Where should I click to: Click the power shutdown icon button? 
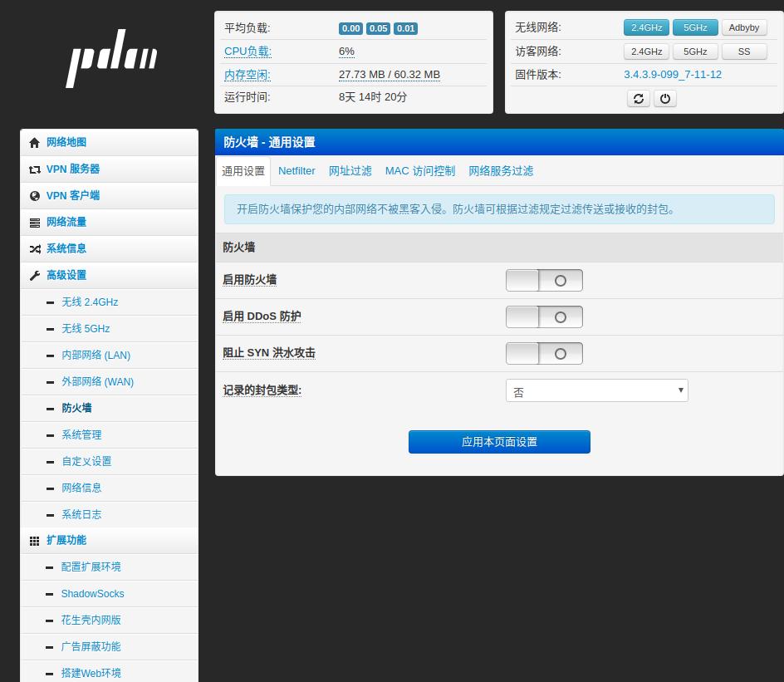[665, 99]
